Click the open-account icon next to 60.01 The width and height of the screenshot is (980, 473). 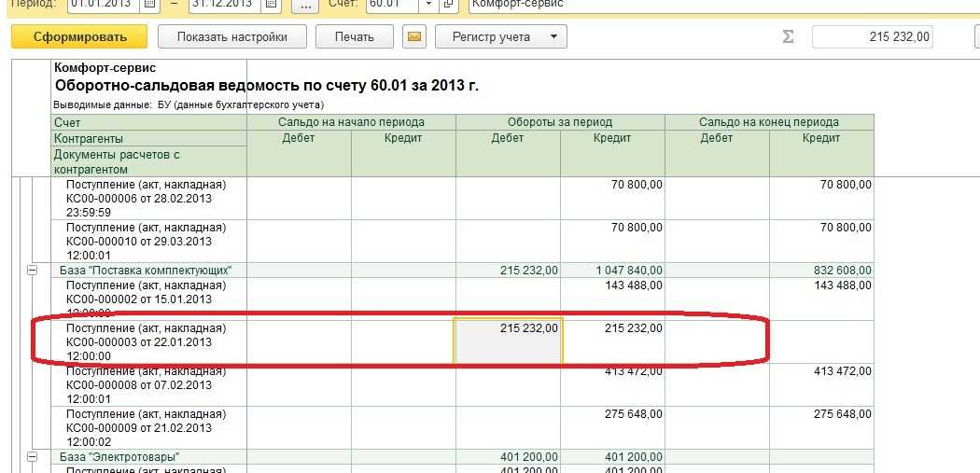(447, 4)
